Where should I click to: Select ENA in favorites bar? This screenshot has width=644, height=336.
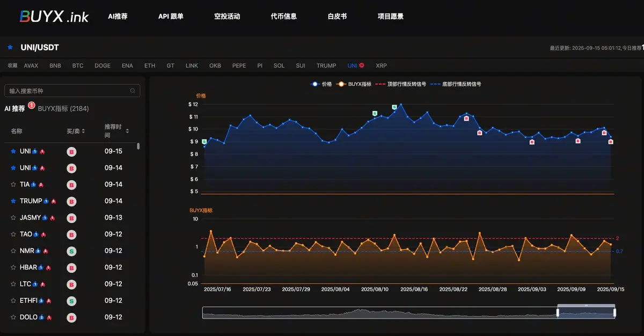[127, 65]
